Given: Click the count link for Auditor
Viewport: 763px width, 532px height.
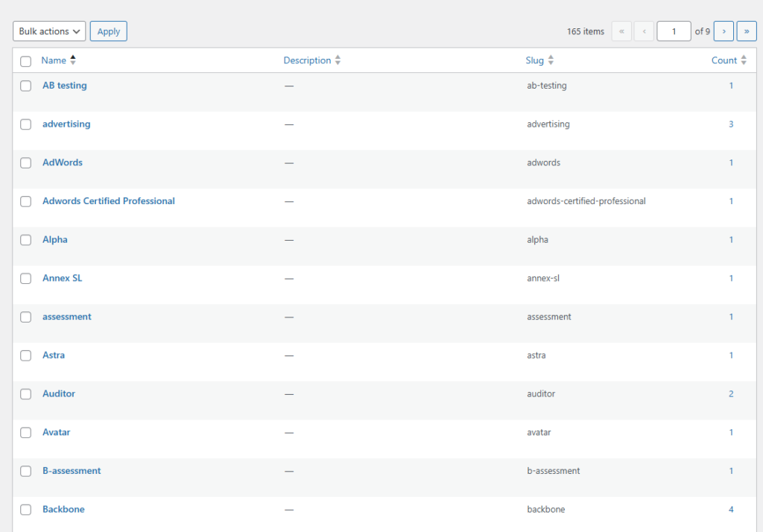Looking at the screenshot, I should pyautogui.click(x=730, y=393).
